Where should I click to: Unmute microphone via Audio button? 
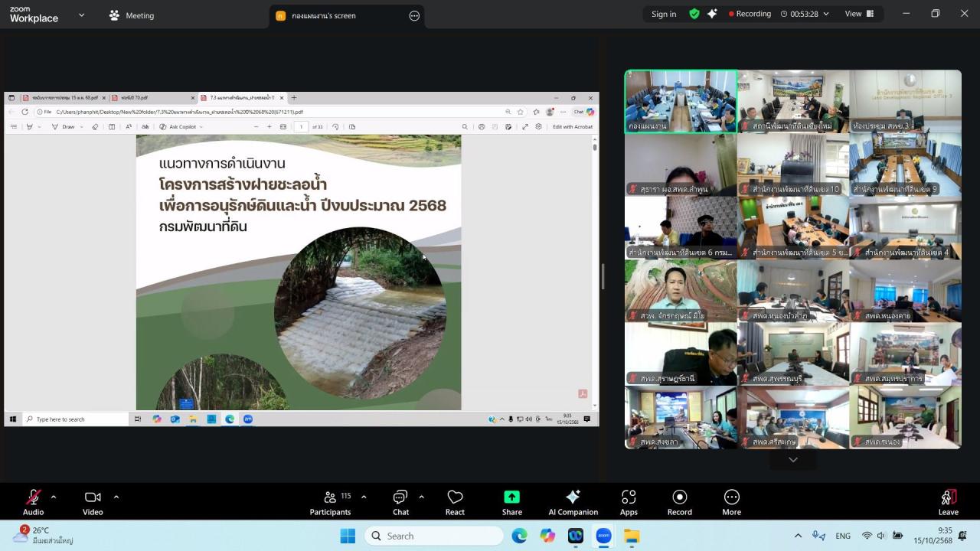point(33,502)
